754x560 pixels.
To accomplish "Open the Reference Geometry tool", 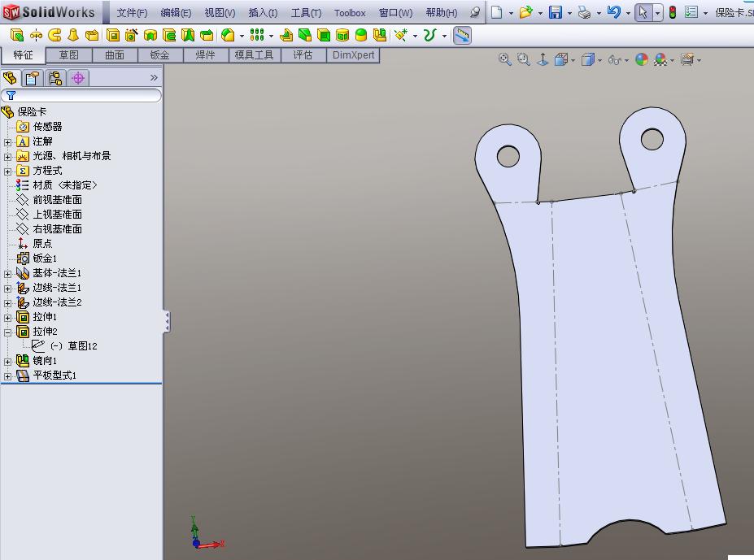I will coord(400,35).
